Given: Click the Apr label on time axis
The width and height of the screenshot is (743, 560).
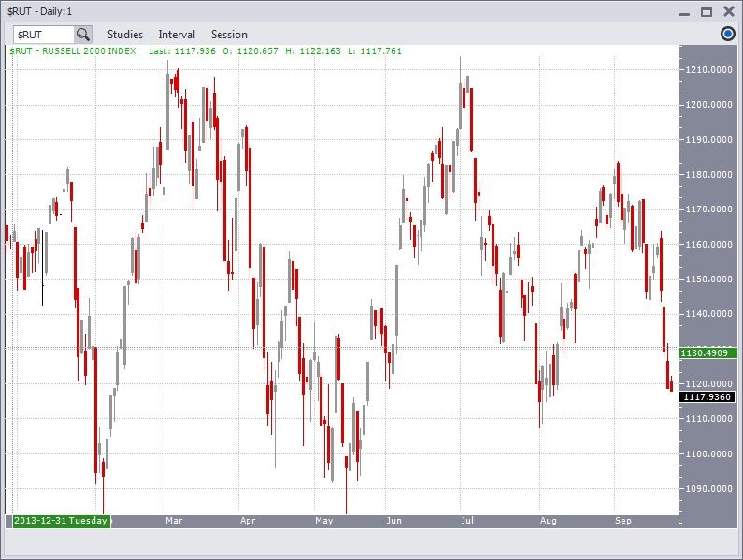Looking at the screenshot, I should [248, 520].
